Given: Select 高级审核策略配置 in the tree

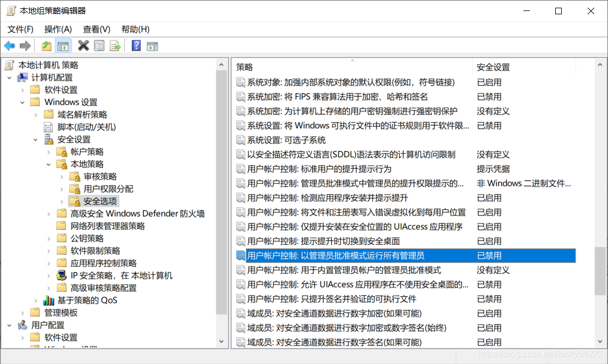Looking at the screenshot, I should (x=103, y=288).
